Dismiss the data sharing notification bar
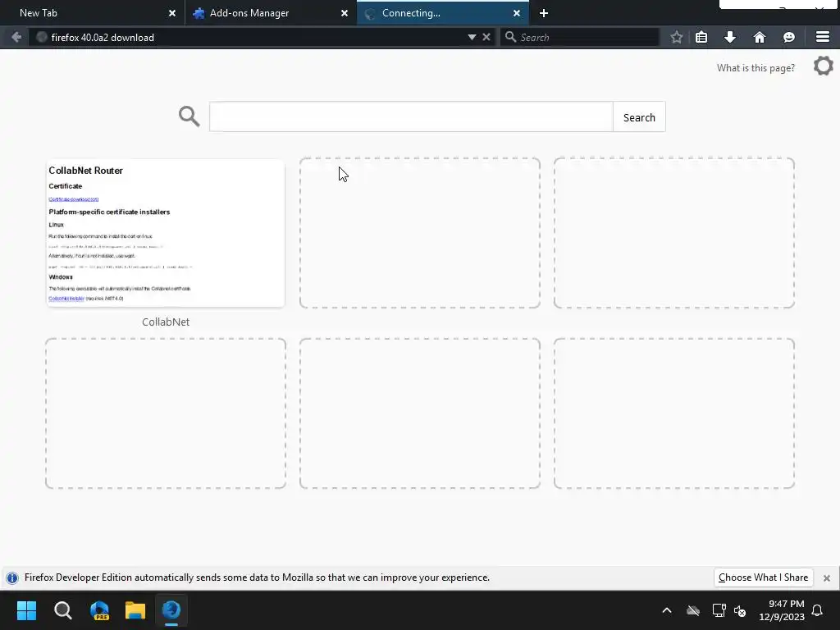Screen dimensions: 840x630 pos(827,578)
